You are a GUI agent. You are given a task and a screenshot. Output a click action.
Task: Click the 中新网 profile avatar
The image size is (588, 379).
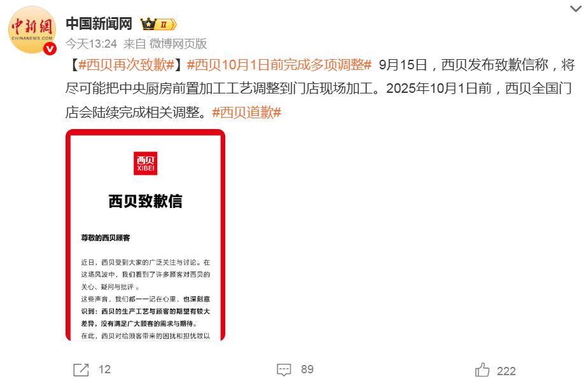(32, 30)
